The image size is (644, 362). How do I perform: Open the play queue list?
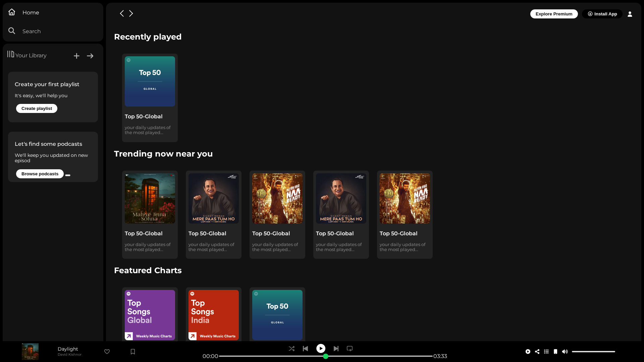tap(546, 352)
